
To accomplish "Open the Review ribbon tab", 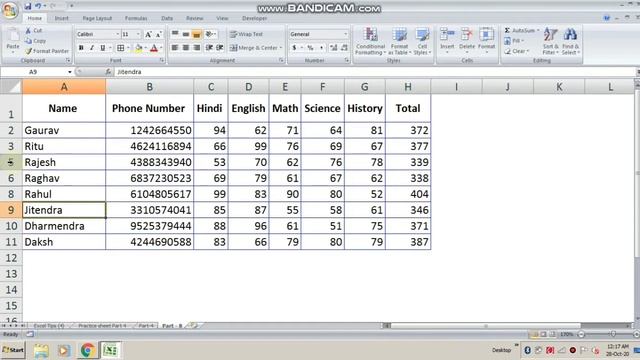I will coord(195,18).
